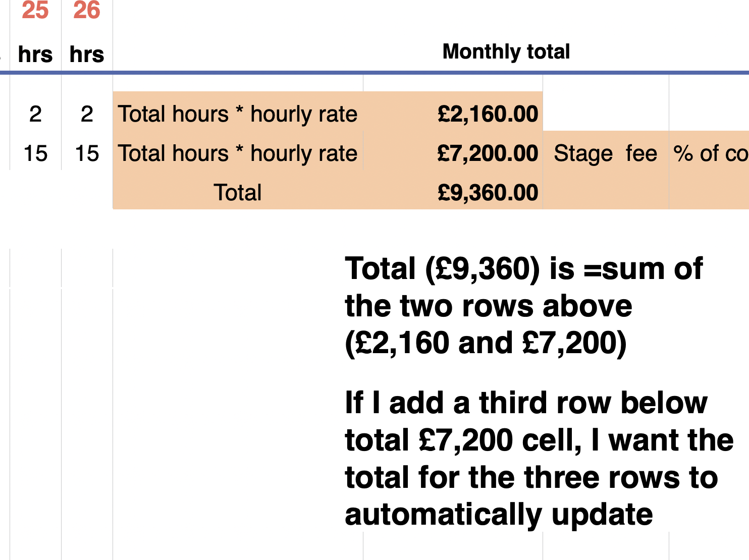This screenshot has width=749, height=560.
Task: Select the second 'Total hours * hourly rate' label
Action: click(x=238, y=153)
